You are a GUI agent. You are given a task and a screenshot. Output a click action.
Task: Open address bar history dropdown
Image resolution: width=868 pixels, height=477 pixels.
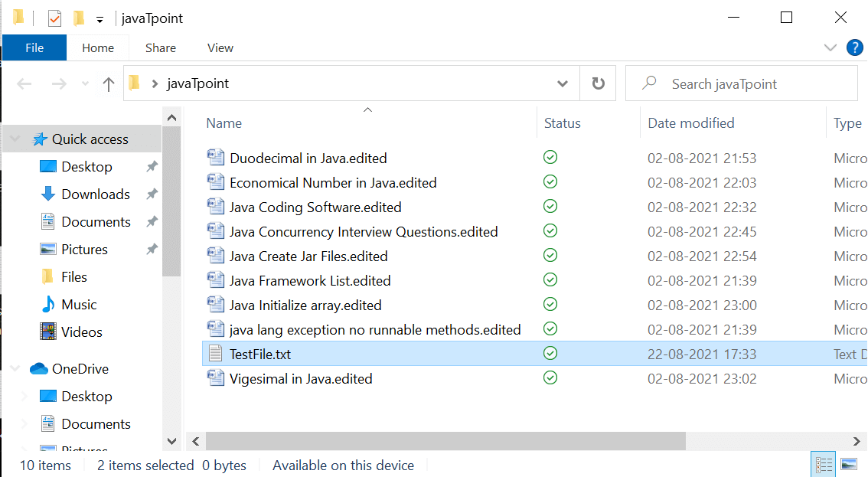(563, 84)
